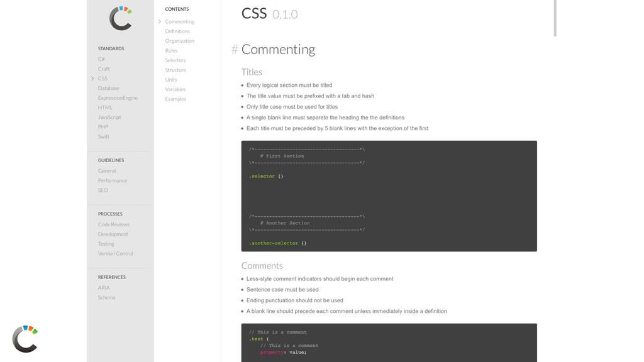644x362 pixels.
Task: Select JavaScript in the standards list
Action: [109, 117]
